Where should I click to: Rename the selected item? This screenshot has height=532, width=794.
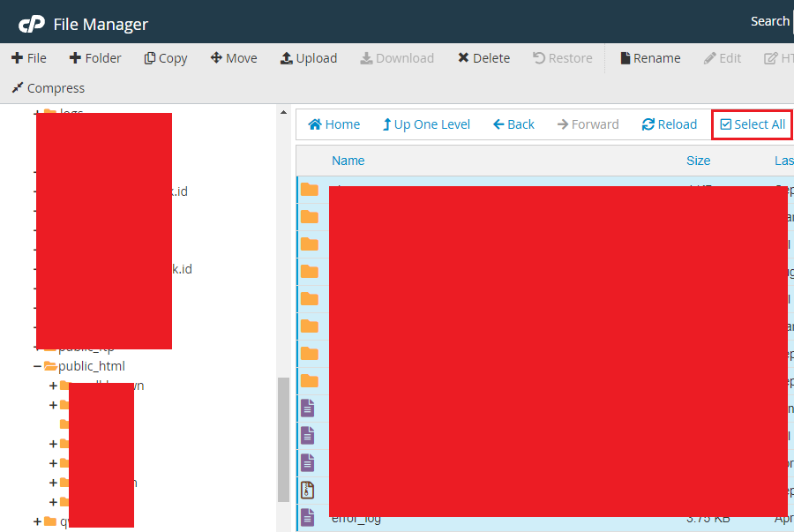(x=650, y=58)
